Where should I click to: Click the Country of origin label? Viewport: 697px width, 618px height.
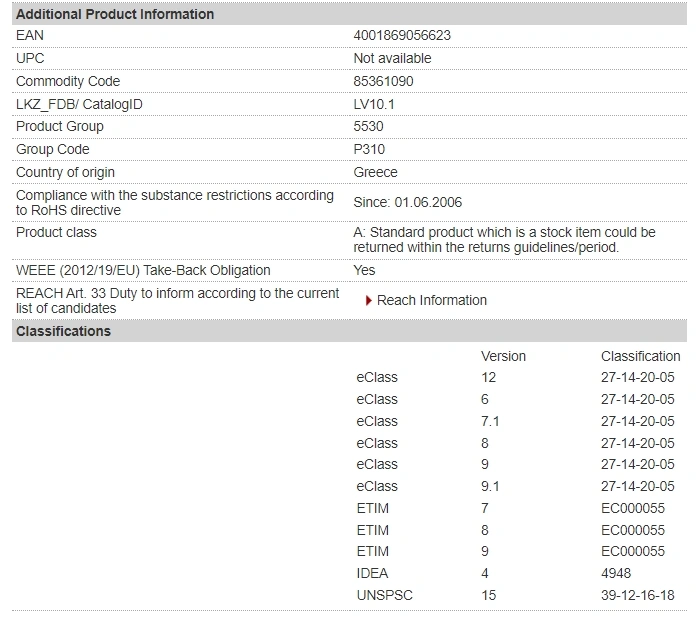coord(65,173)
